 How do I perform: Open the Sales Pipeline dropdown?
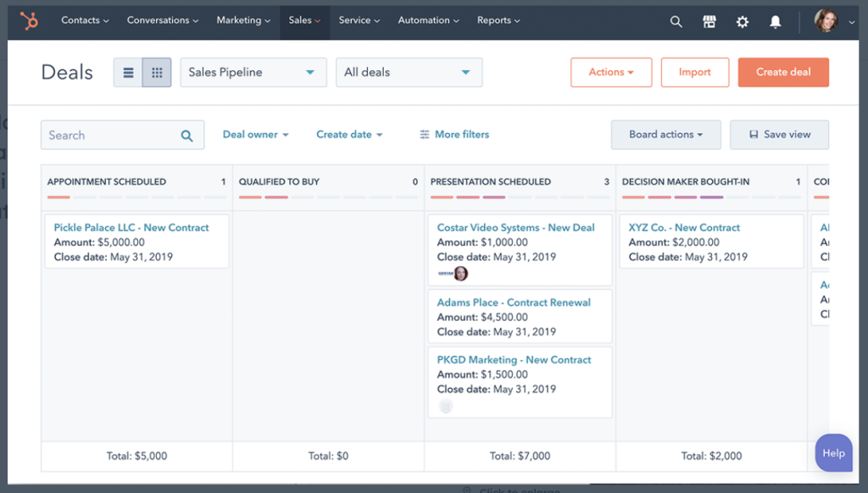tap(253, 72)
